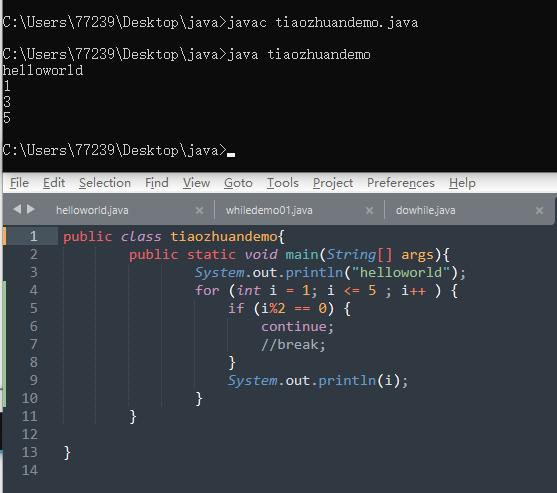Click line number 10 in gutter
This screenshot has height=493, width=557.
click(29, 398)
